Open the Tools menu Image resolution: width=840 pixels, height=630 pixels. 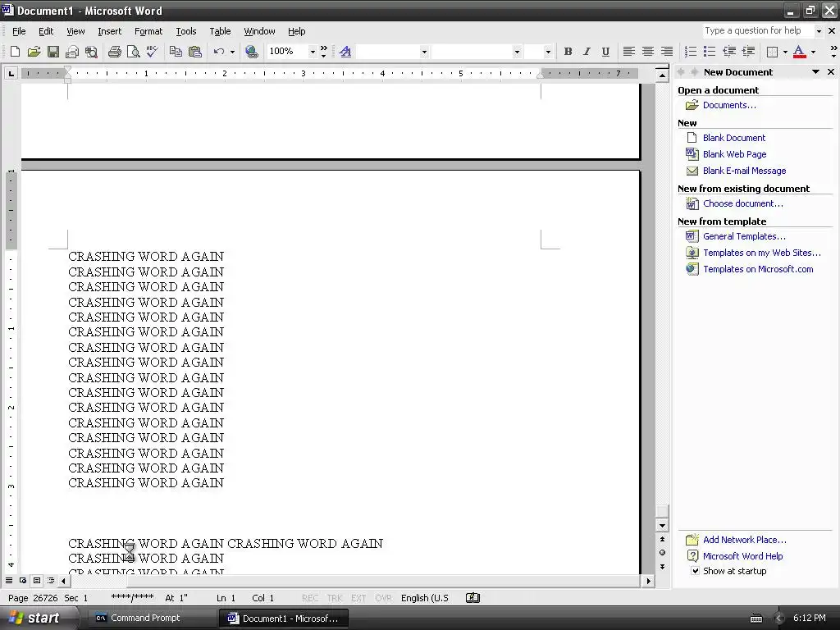pos(186,31)
